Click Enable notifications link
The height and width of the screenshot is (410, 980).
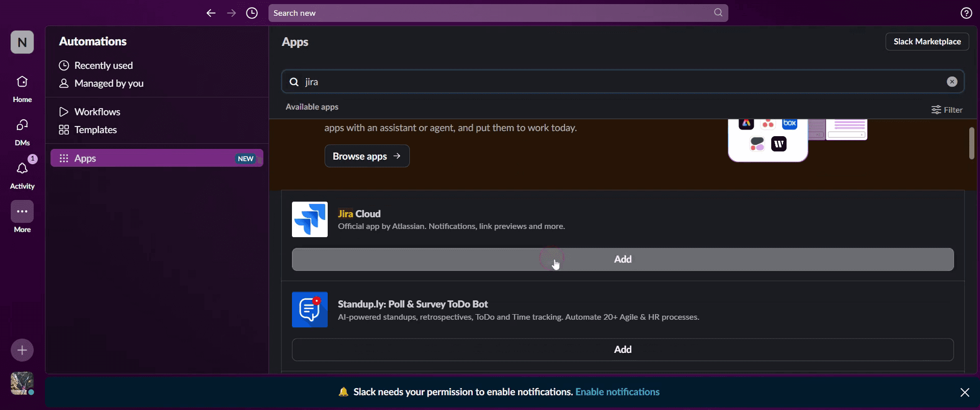coord(617,392)
